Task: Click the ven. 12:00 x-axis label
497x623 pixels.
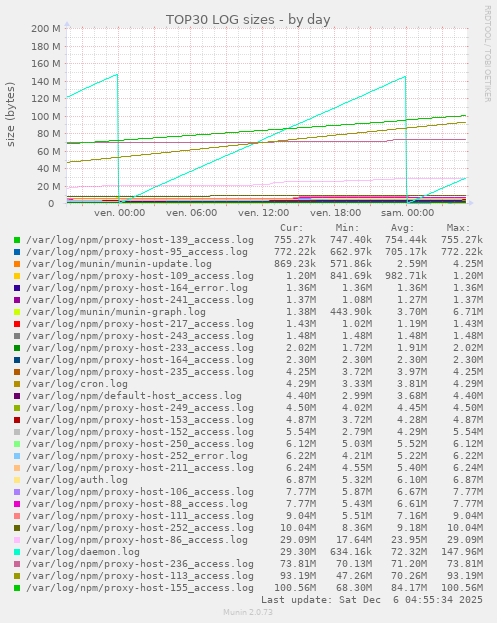Action: point(263,213)
